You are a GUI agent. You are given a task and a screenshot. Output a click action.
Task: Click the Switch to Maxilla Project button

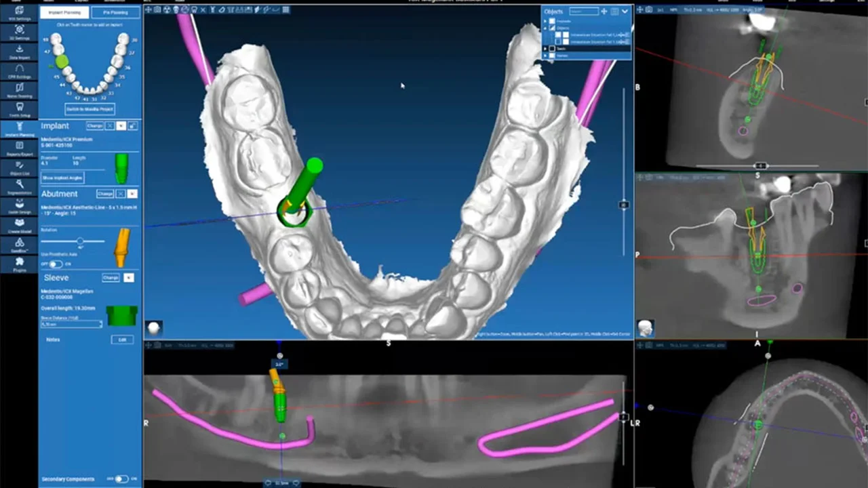point(90,109)
